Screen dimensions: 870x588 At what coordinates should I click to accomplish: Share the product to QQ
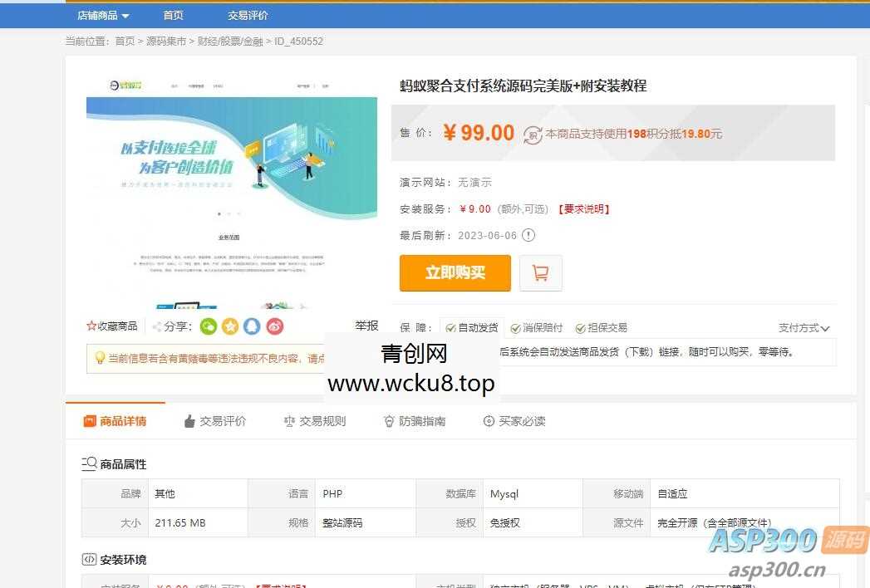[x=253, y=326]
